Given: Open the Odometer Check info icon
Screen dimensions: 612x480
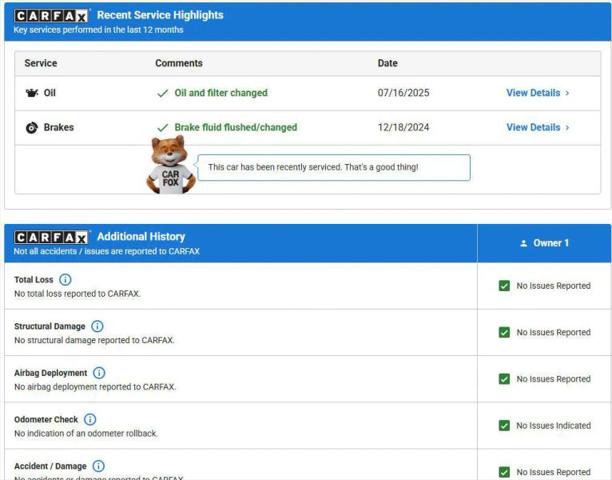Looking at the screenshot, I should 90,419.
